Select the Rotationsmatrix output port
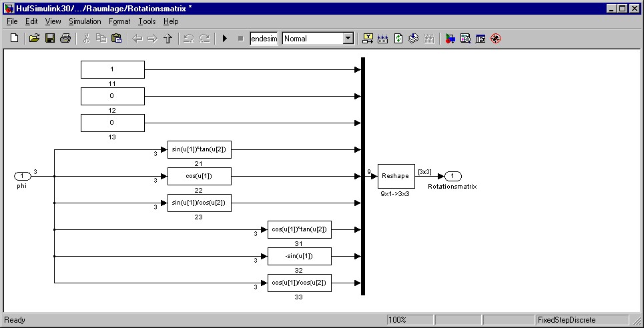 [452, 176]
